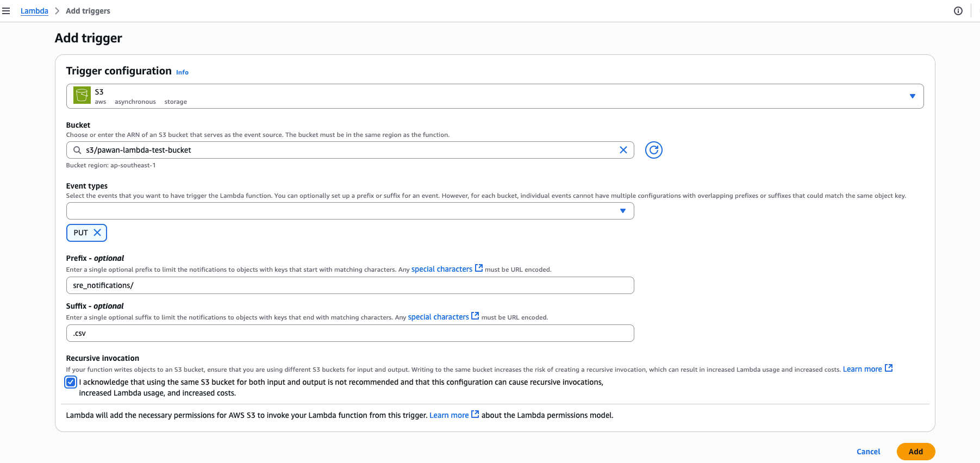Click the Suffix input field
This screenshot has width=980, height=463.
[350, 333]
